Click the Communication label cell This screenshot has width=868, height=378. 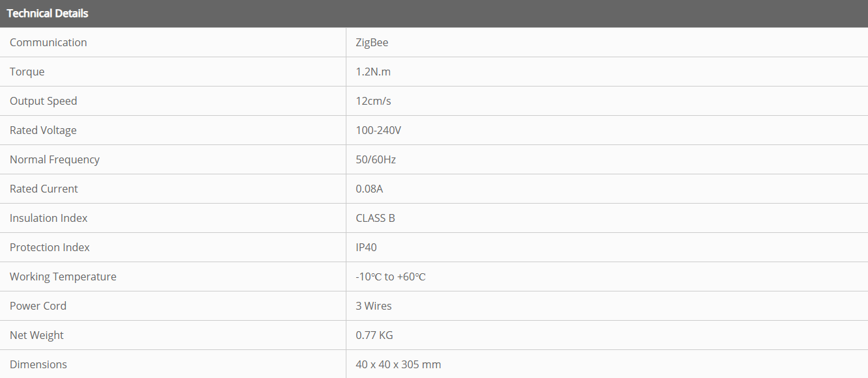48,42
